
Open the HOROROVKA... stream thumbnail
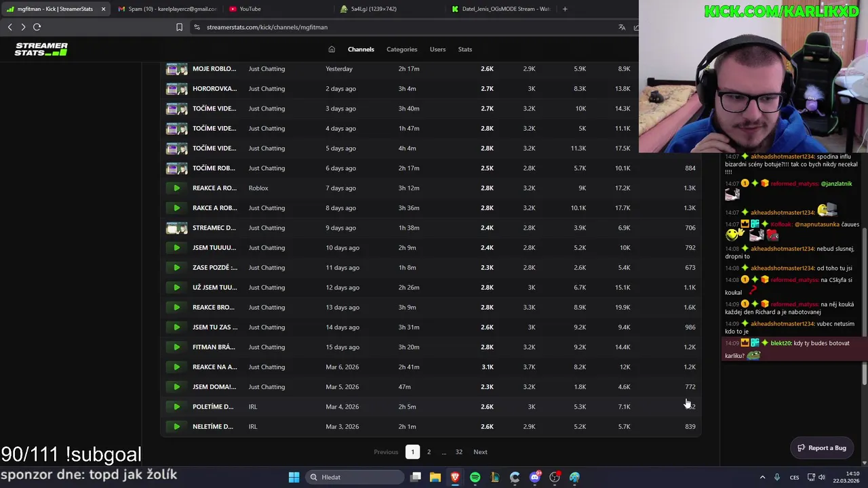point(176,89)
